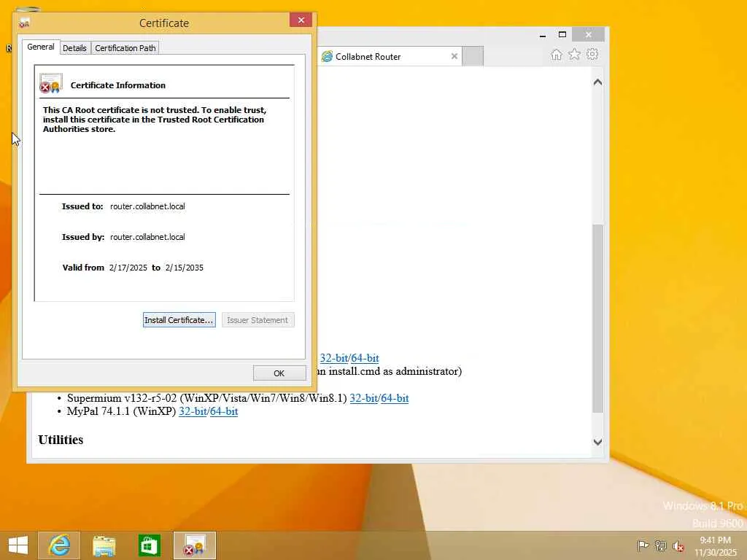Maximize the Internet Explorer window

tap(562, 35)
